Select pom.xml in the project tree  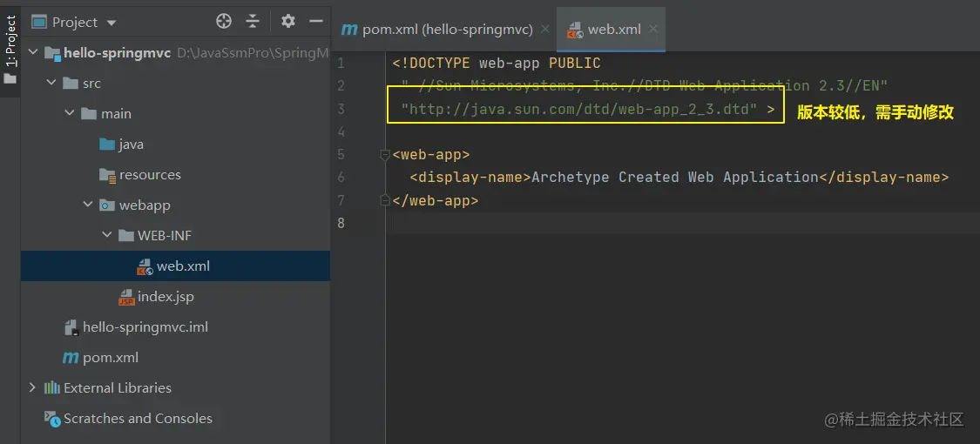coord(110,357)
